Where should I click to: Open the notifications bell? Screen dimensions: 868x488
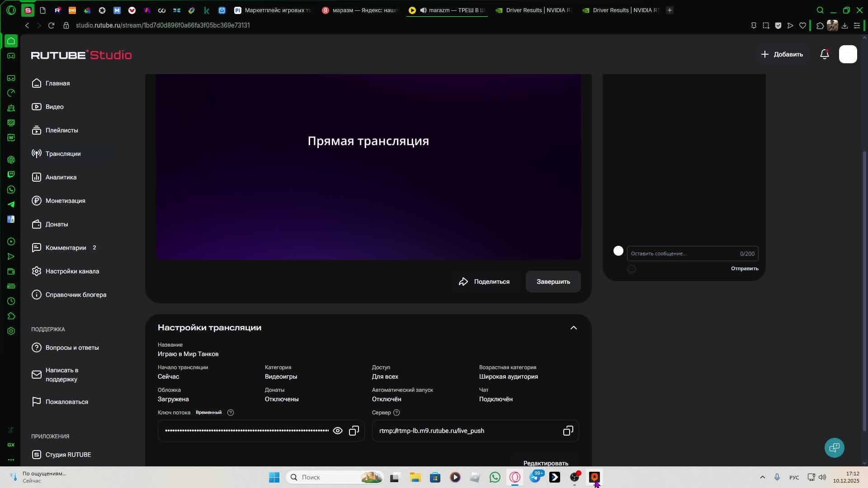pos(824,54)
